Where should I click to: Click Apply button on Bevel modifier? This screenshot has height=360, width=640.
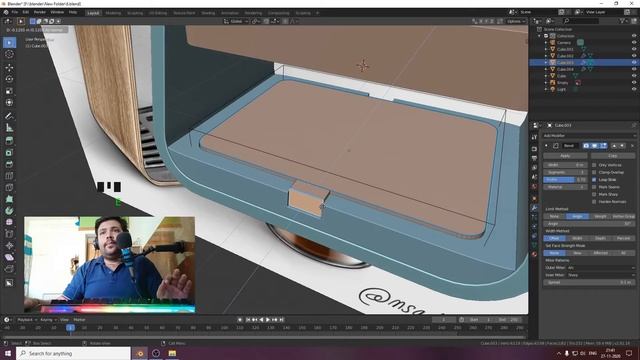[x=565, y=156]
